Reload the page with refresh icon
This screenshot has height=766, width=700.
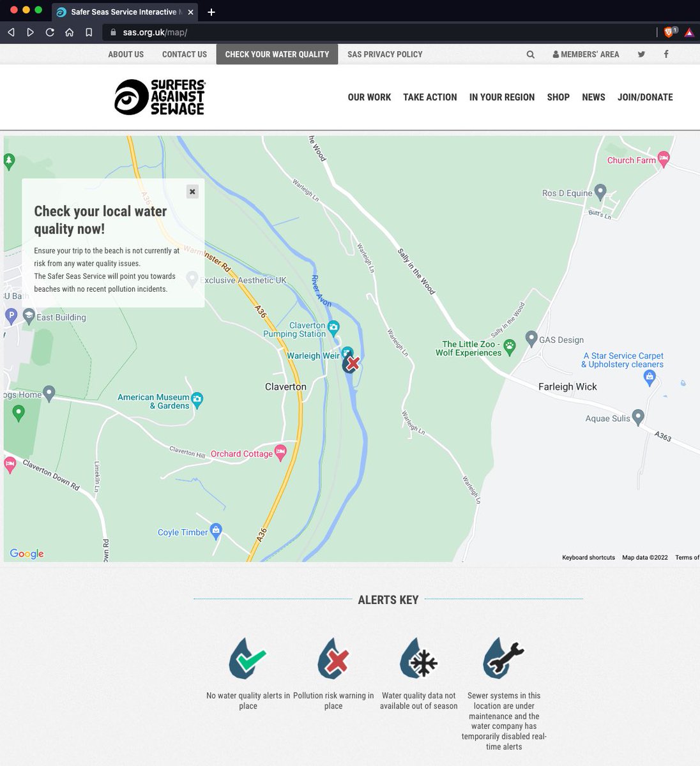click(50, 32)
